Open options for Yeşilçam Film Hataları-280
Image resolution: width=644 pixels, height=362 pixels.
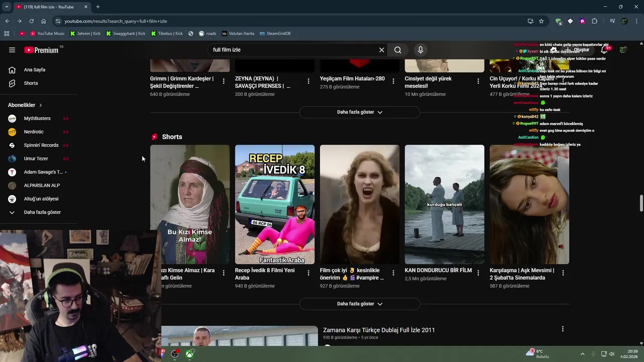tap(393, 81)
